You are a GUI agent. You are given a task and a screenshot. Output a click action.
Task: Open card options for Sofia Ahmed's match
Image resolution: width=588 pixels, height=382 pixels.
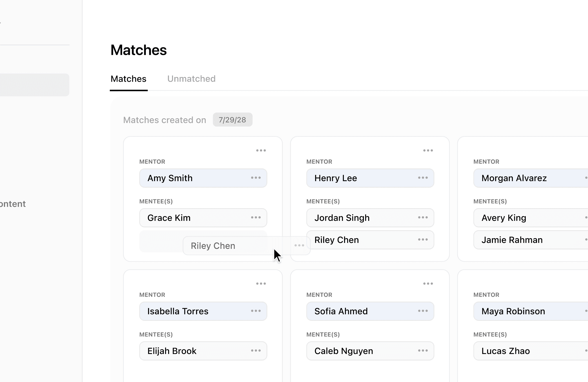[428, 284]
